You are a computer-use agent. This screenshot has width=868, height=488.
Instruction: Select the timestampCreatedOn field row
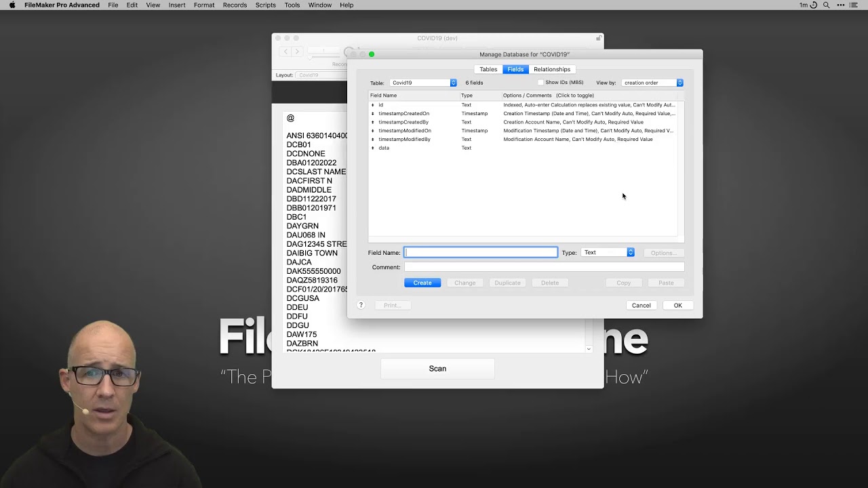[x=523, y=114]
